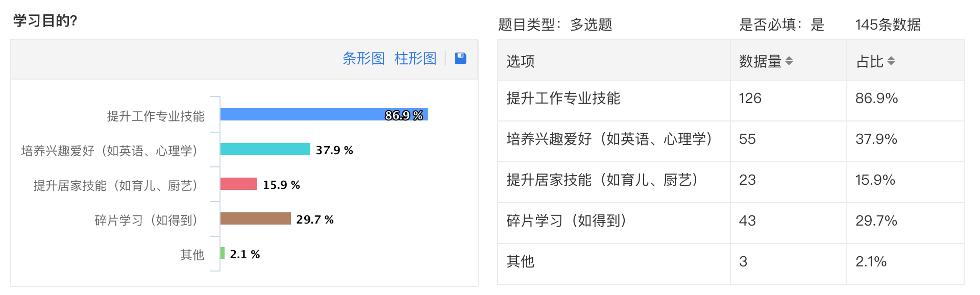Click the blue save chart icon
The height and width of the screenshot is (295, 980).
[x=460, y=58]
